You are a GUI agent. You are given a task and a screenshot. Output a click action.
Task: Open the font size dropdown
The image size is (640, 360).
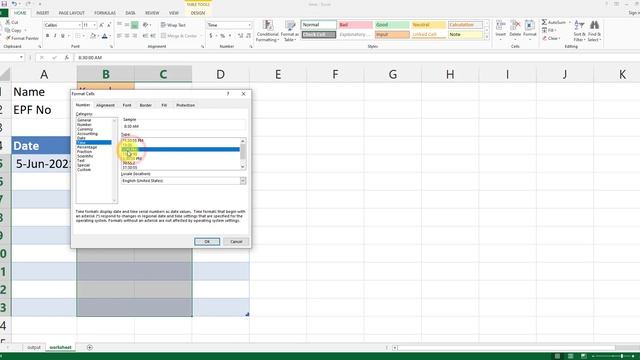94,25
